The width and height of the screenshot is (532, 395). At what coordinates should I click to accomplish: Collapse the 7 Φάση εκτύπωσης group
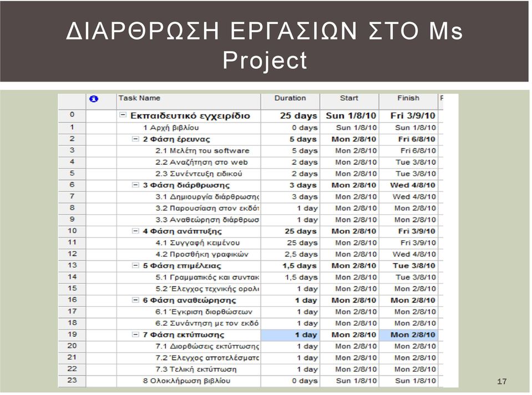[x=135, y=335]
